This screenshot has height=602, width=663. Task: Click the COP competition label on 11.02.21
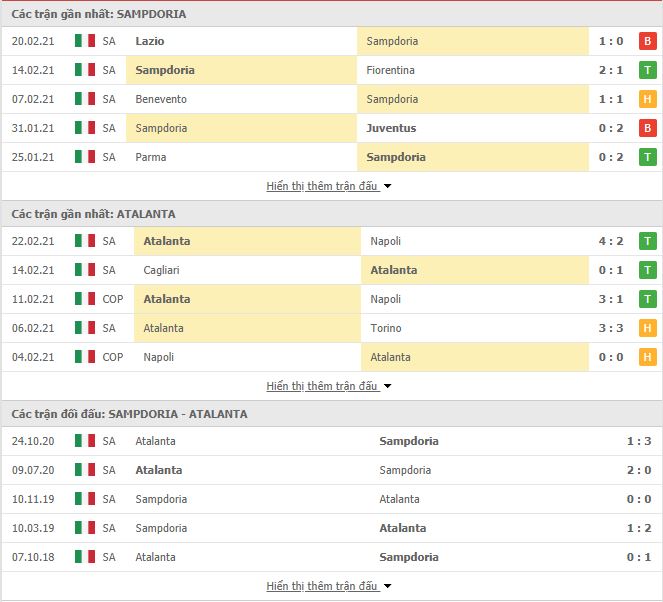coord(113,299)
